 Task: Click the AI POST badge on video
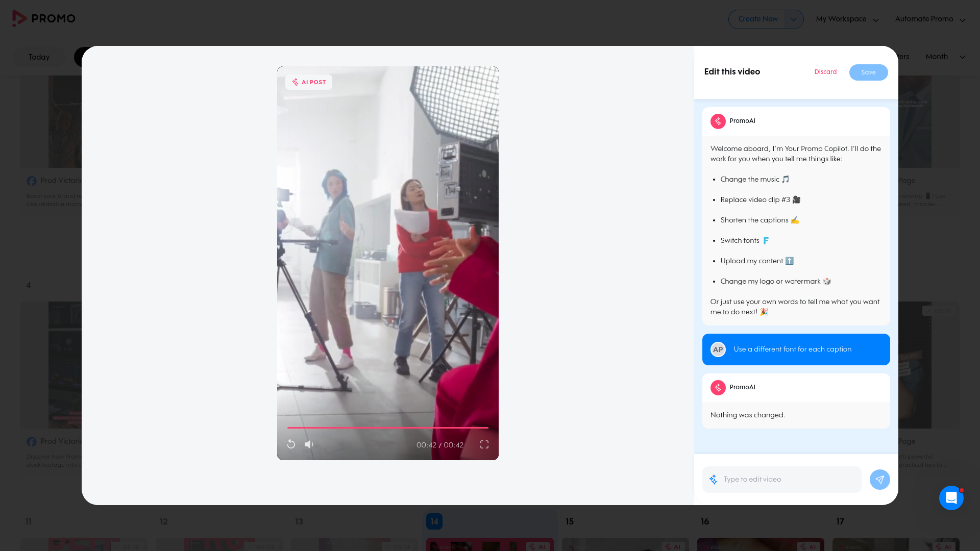[x=309, y=82]
